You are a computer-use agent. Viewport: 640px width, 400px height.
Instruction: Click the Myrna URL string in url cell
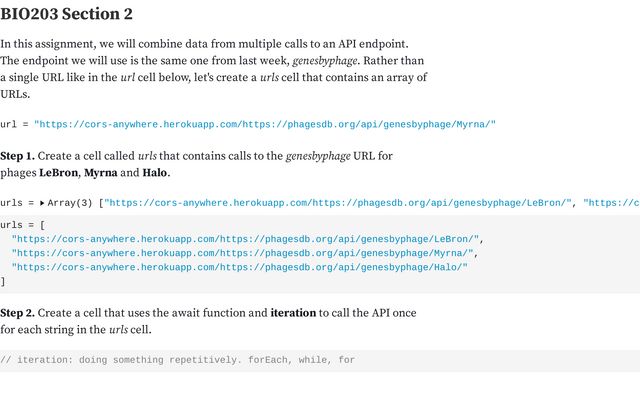pos(265,124)
